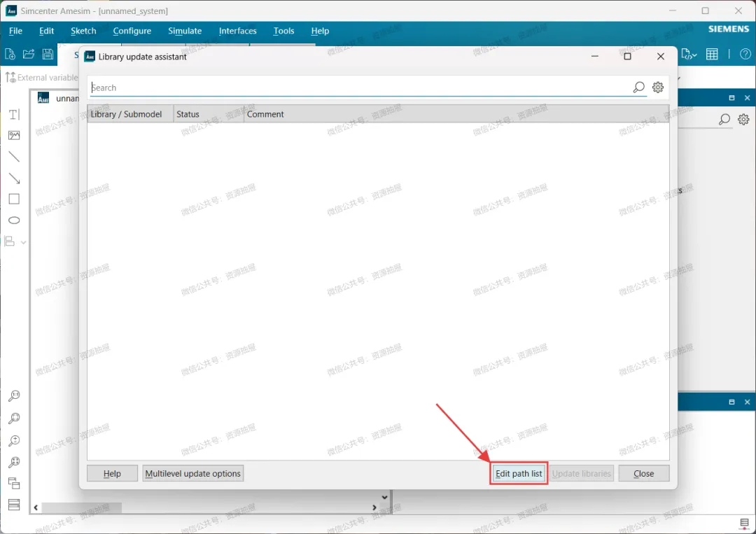
Task: Click the table grid icon in toolbar
Action: [712, 55]
